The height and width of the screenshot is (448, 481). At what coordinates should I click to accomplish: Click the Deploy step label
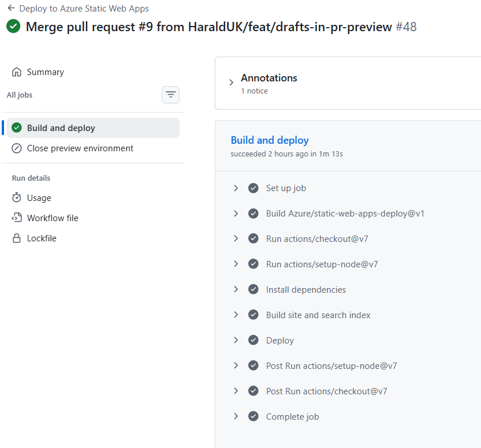pyautogui.click(x=280, y=341)
